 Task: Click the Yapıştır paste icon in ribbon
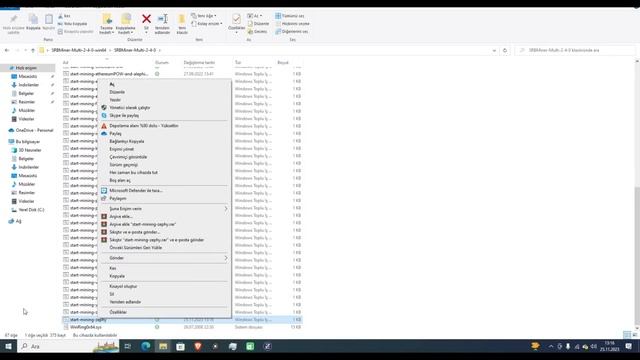point(49,19)
